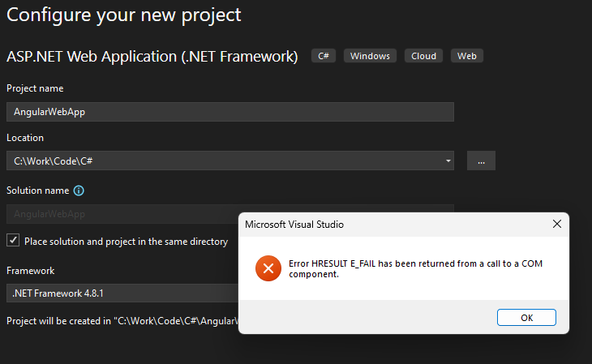Image resolution: width=592 pixels, height=364 pixels.
Task: Select the Cloud tag
Action: tap(423, 56)
